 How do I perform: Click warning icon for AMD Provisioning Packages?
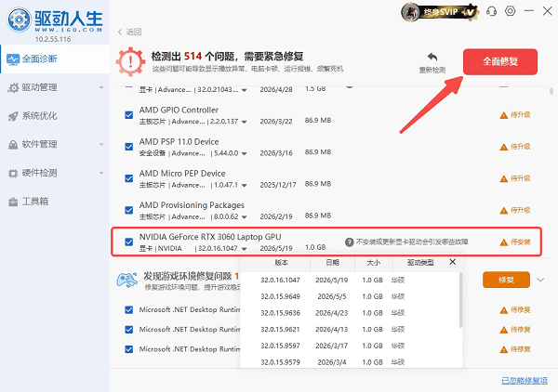[x=503, y=210]
